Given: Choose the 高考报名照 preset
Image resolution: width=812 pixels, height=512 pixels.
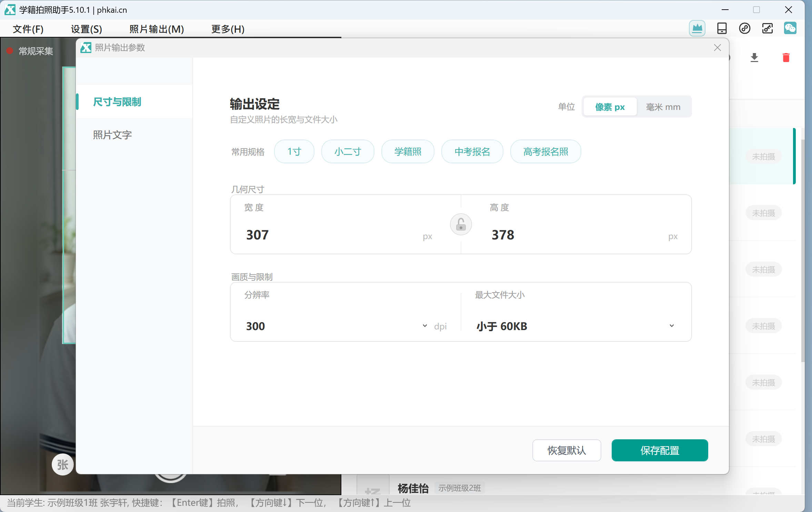Looking at the screenshot, I should (545, 152).
